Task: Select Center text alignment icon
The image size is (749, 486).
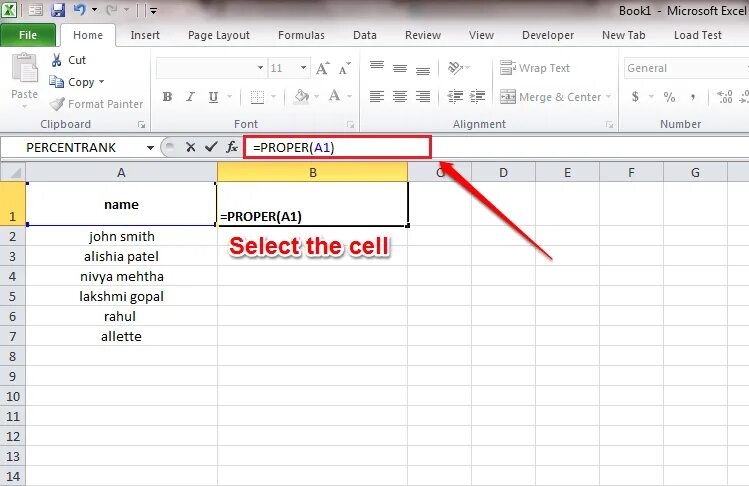Action: [x=400, y=97]
